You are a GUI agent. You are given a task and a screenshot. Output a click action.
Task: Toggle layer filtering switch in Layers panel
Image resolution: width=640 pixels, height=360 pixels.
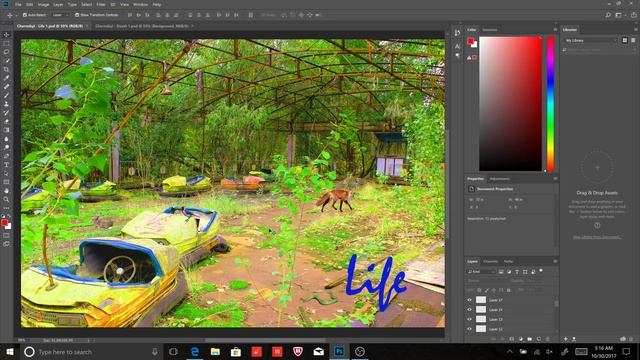coord(541,271)
